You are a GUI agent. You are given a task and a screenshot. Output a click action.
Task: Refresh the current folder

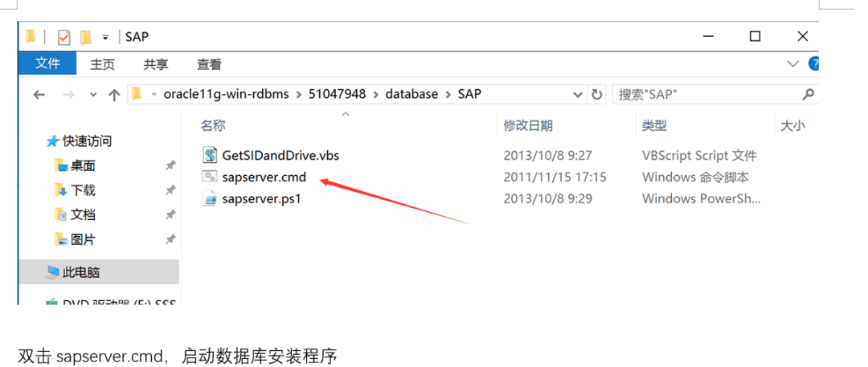point(596,95)
